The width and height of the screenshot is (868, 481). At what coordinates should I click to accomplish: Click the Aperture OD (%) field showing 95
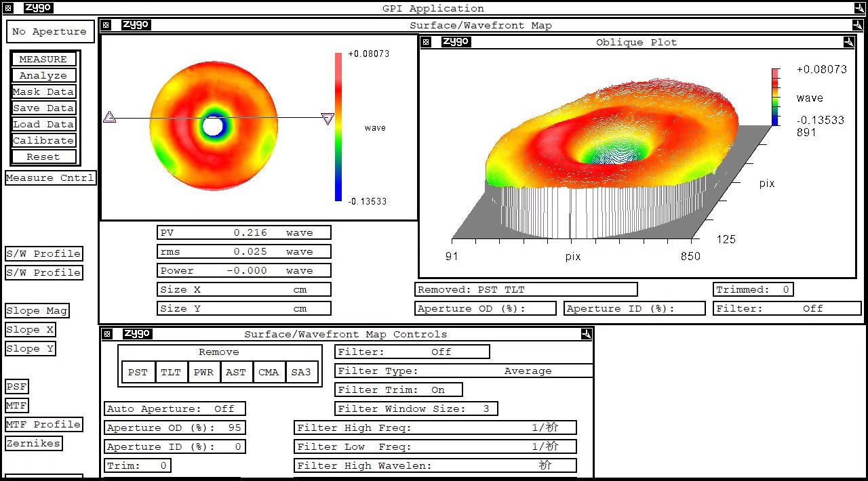point(175,427)
